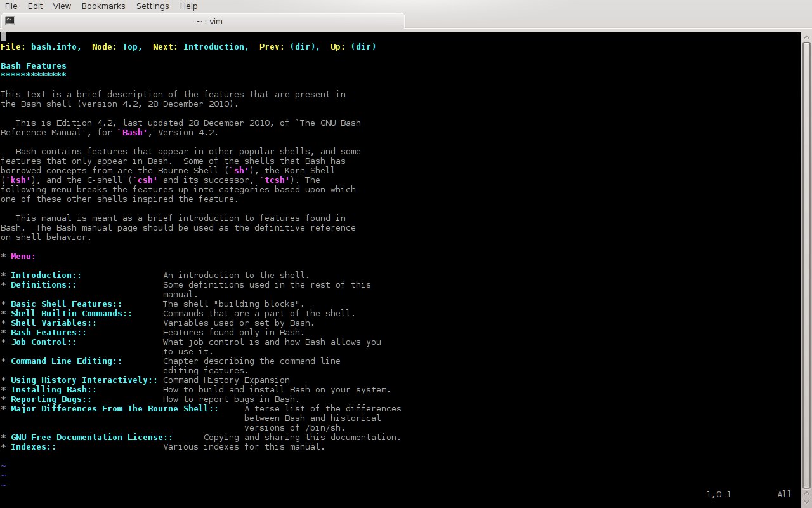Click the terminal icon on the tab
The image size is (812, 508).
pyautogui.click(x=10, y=21)
